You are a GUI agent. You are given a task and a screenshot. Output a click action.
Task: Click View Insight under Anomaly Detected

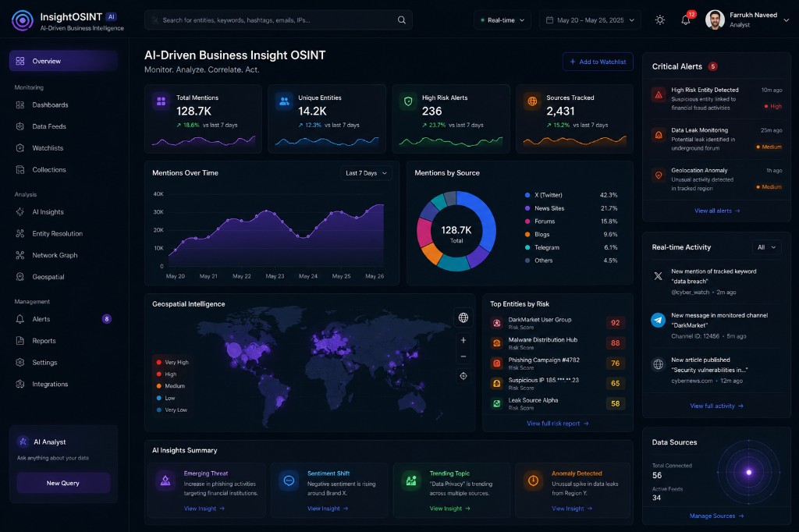tap(572, 509)
